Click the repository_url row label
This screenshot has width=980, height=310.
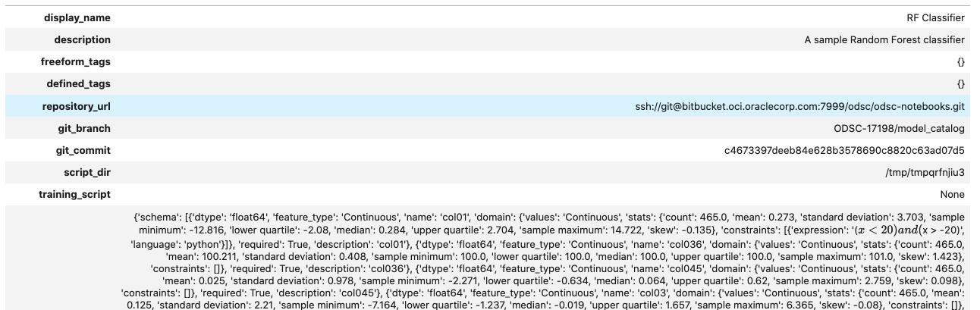pos(76,106)
